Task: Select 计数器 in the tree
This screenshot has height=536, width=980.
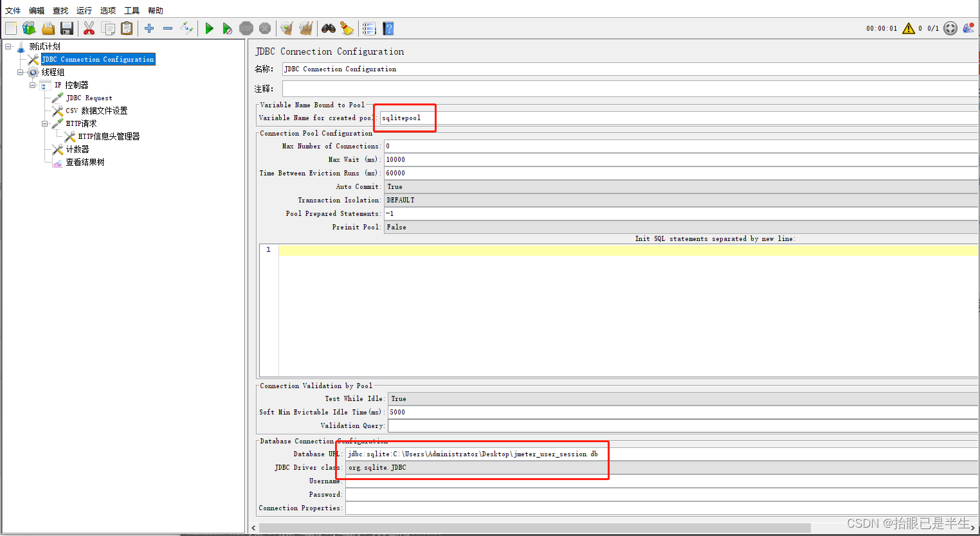Action: pos(77,149)
